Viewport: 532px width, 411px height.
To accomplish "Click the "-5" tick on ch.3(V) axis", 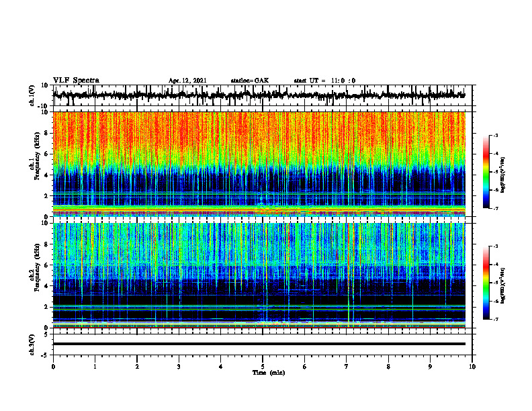I will [46, 355].
